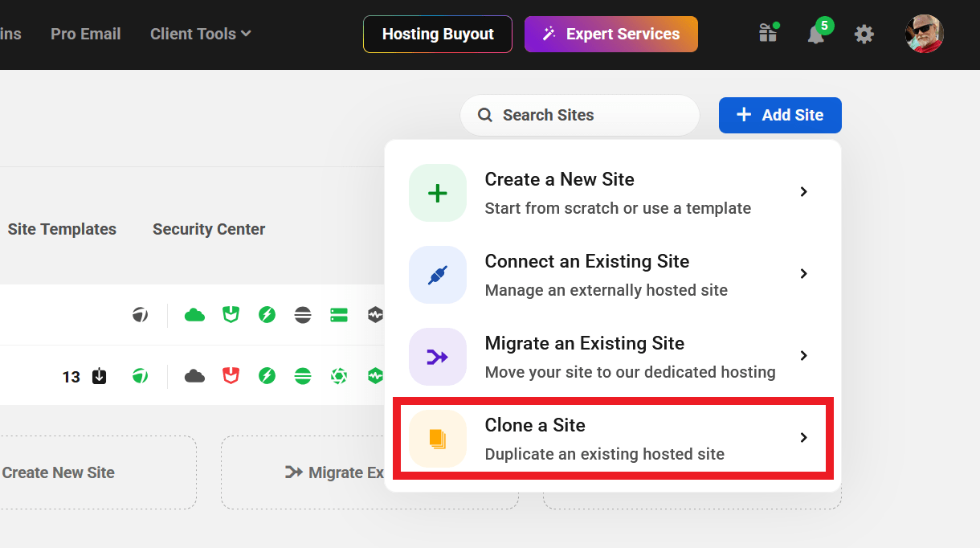Switch to the Security Center tab
The height and width of the screenshot is (548, 980).
pyautogui.click(x=209, y=229)
